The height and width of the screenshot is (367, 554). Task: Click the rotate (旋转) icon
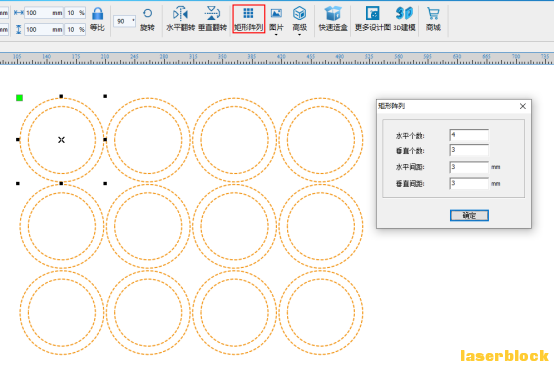pyautogui.click(x=147, y=19)
